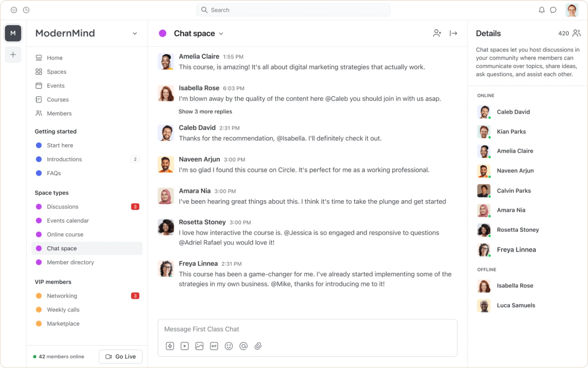The height and width of the screenshot is (368, 588).
Task: Select the Networking VIP members space
Action: pyautogui.click(x=62, y=295)
